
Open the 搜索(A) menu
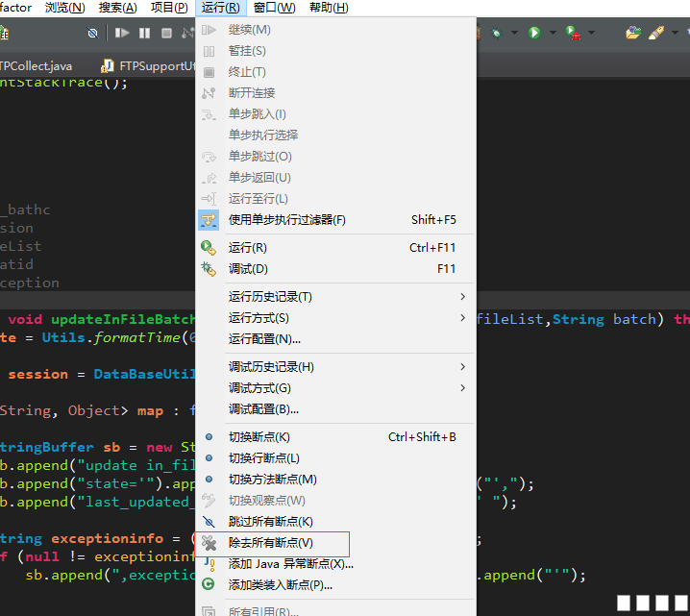click(117, 8)
